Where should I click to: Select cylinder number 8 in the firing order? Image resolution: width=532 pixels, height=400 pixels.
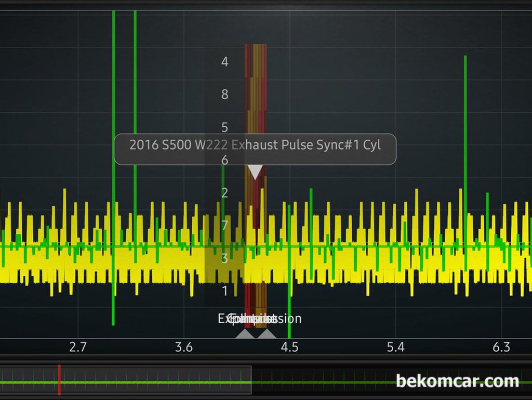coord(224,95)
